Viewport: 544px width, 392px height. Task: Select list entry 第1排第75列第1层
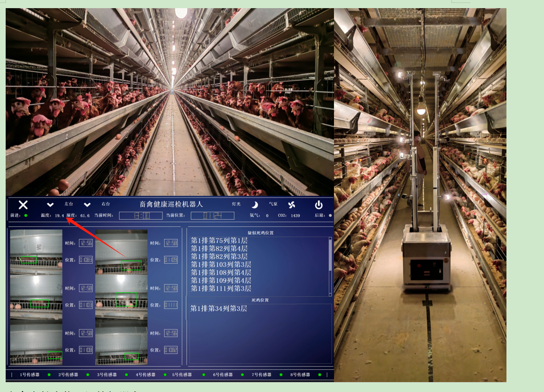tap(219, 240)
